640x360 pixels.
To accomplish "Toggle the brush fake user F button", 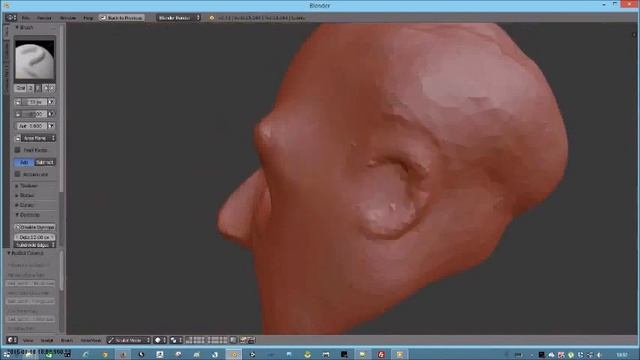I will point(38,88).
